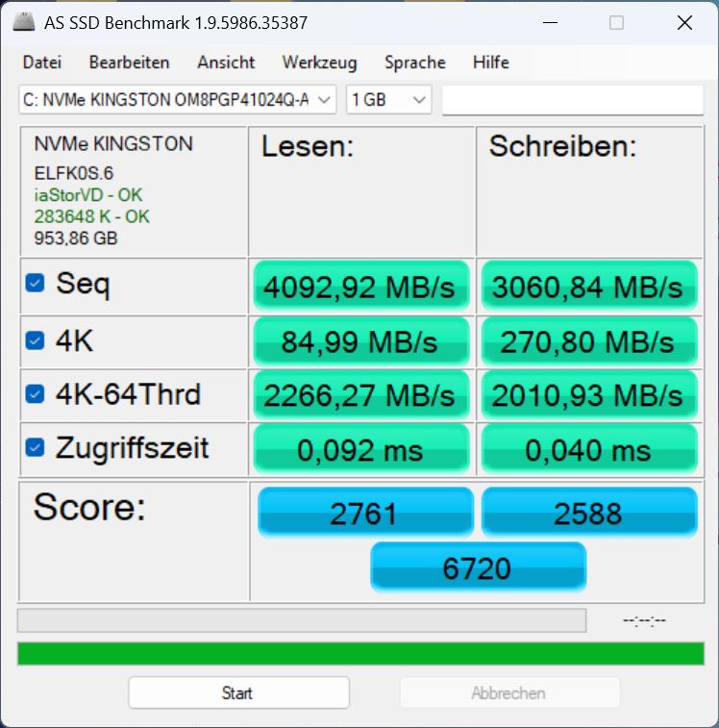
Task: Toggle the Zugriffszeit checkbox
Action: pyautogui.click(x=35, y=447)
